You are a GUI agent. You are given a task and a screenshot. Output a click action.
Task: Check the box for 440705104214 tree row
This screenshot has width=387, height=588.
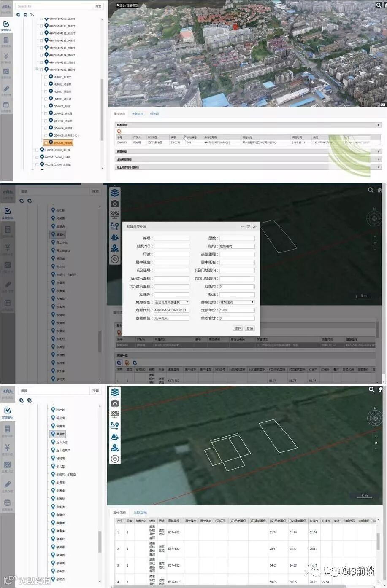41,55
